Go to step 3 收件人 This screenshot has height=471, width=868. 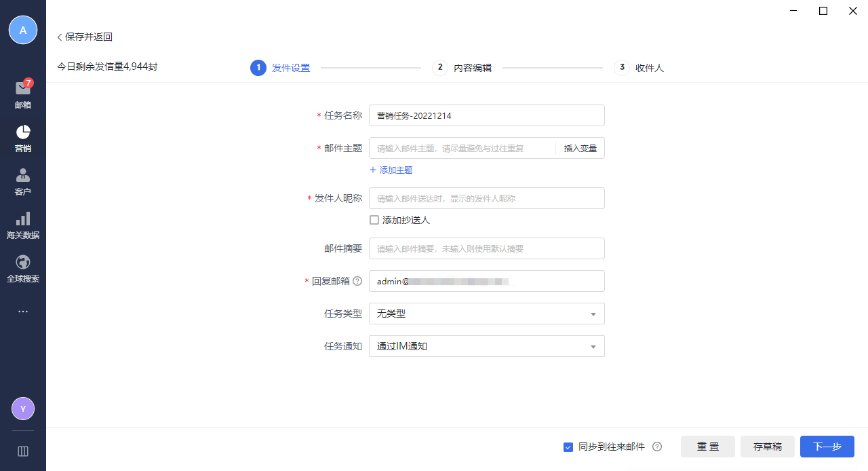coord(639,68)
